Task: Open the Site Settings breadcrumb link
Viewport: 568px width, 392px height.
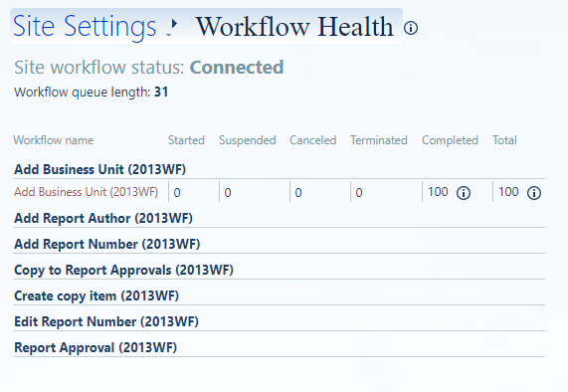Action: [x=85, y=27]
